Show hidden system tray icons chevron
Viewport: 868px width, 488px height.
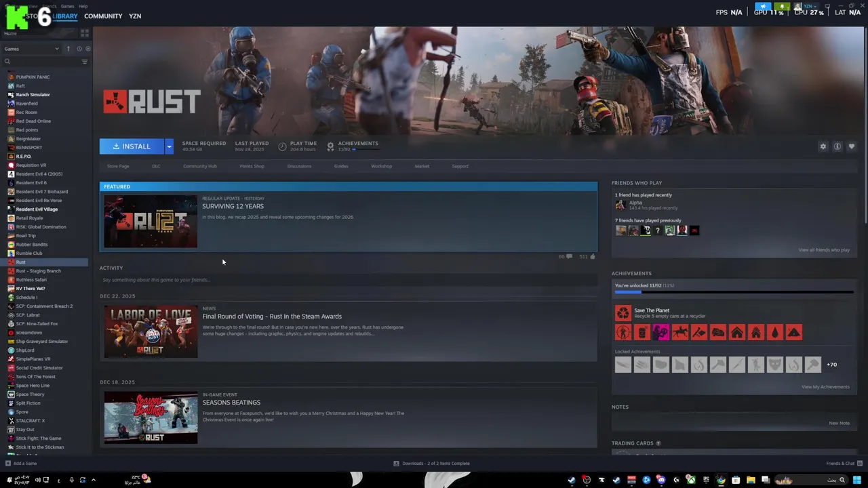click(x=94, y=480)
